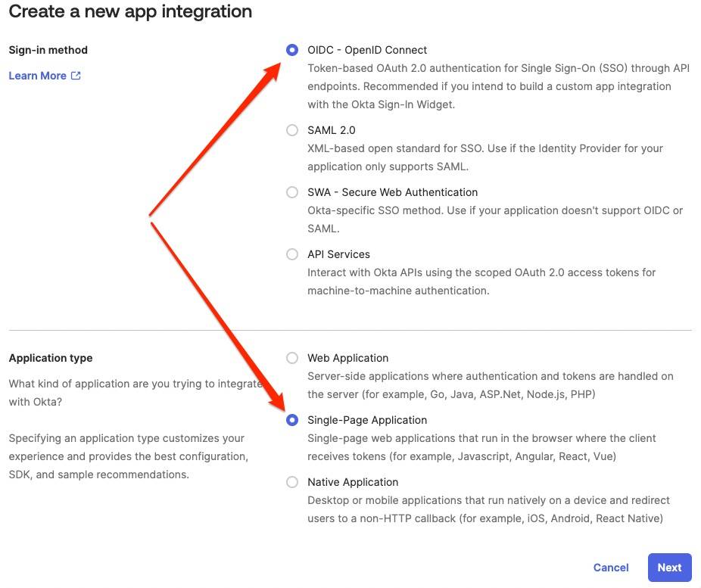Click the Web Application label
This screenshot has height=588, width=701.
click(x=347, y=358)
